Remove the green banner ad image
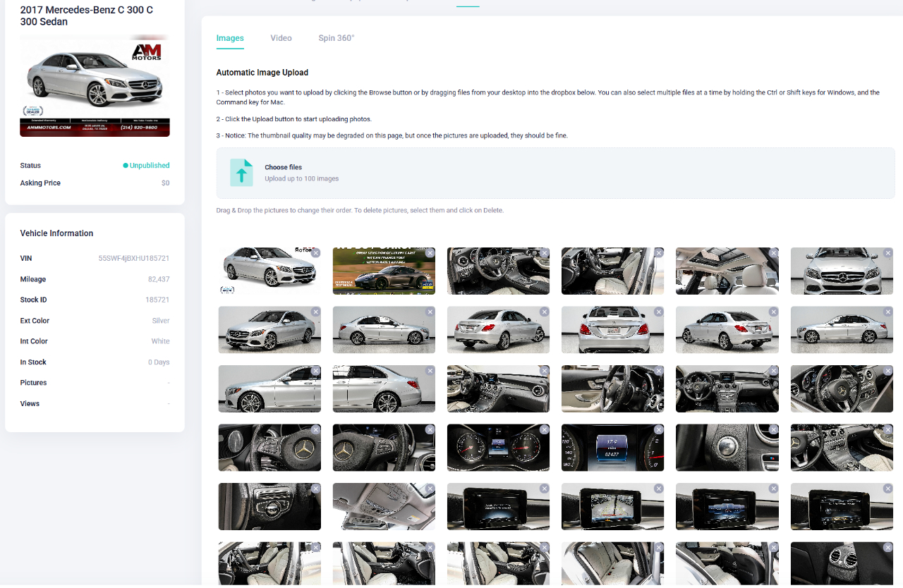This screenshot has width=903, height=588. 430,253
